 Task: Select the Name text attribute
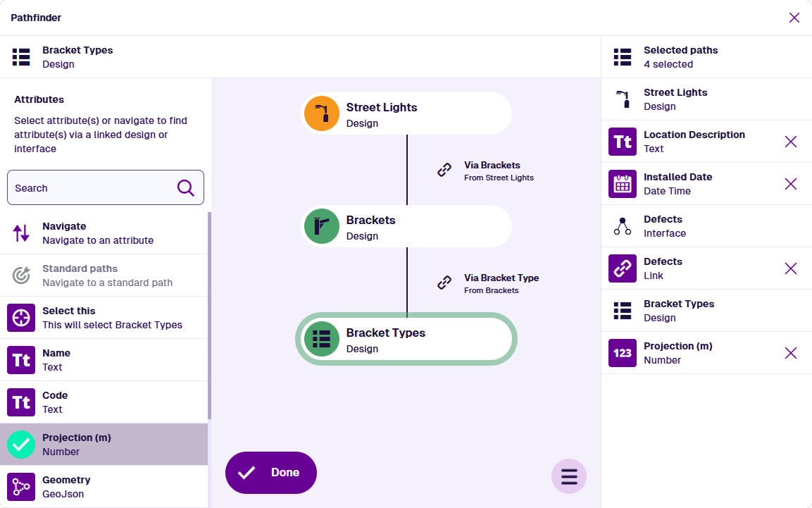coord(104,360)
